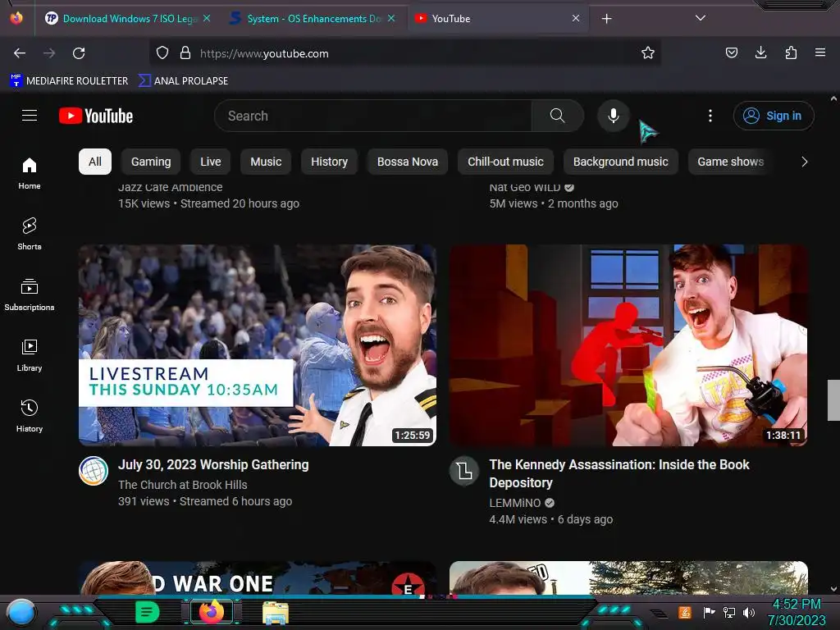Open LEMMiNO channel name link
Screen dimensions: 840x630
click(x=515, y=503)
